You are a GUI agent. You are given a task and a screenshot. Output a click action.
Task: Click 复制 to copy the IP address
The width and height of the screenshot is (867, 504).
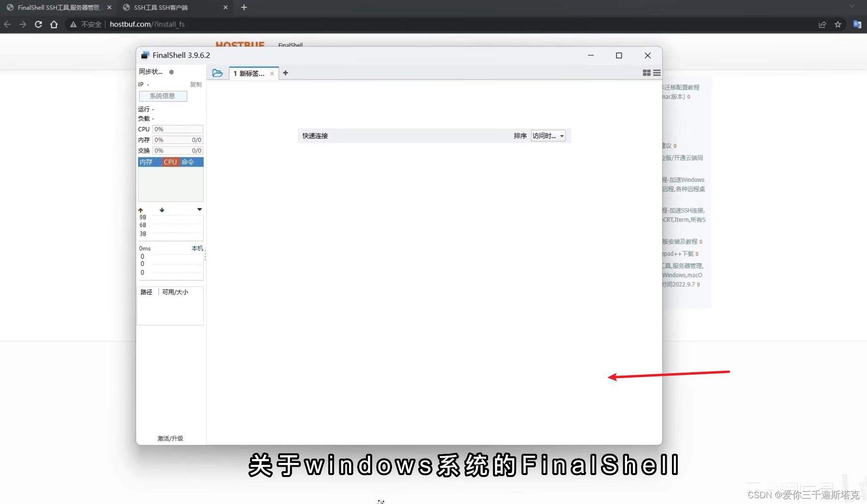195,84
